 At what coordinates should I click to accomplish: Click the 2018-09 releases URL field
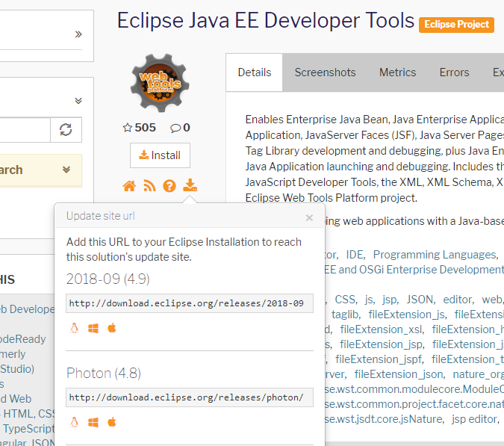(190, 303)
